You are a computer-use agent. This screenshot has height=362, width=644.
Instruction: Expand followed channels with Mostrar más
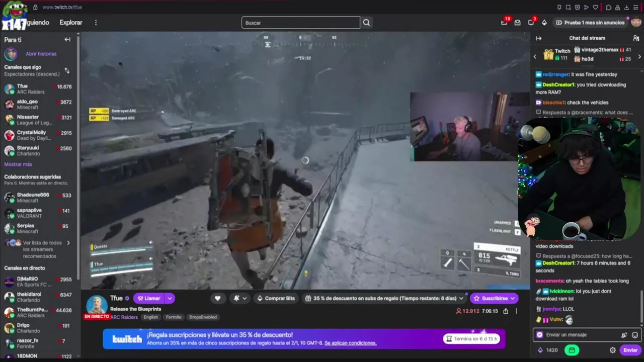tap(18, 164)
